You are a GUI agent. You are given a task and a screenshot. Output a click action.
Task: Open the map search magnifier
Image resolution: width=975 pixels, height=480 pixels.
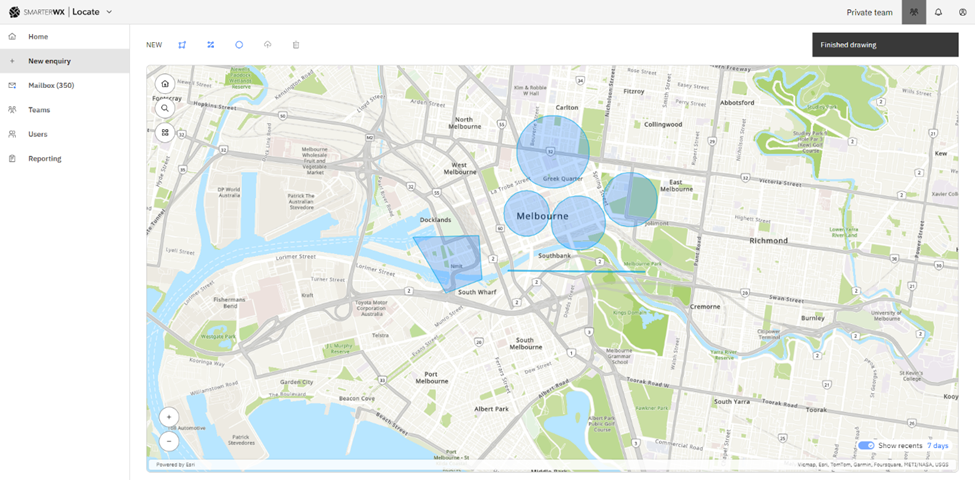[x=166, y=108]
